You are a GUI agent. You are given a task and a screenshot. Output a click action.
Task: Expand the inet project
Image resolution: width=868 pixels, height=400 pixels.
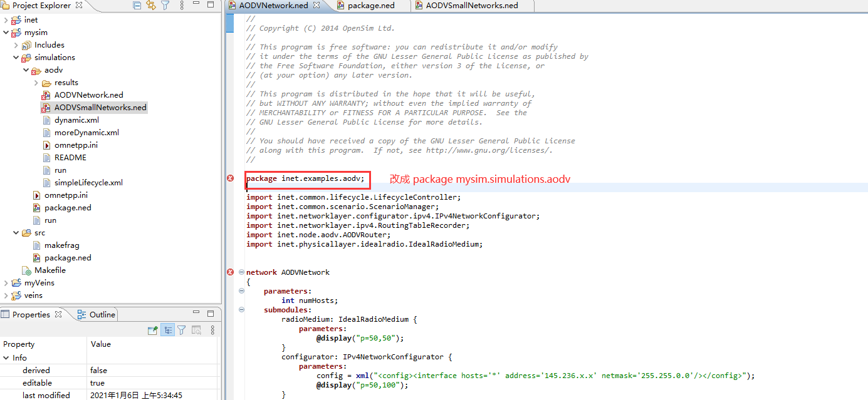point(6,20)
